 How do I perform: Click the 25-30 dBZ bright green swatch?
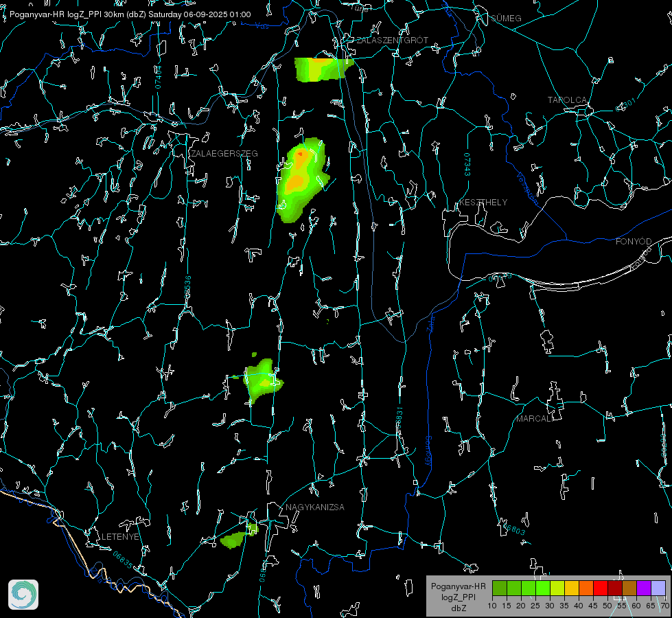(543, 588)
